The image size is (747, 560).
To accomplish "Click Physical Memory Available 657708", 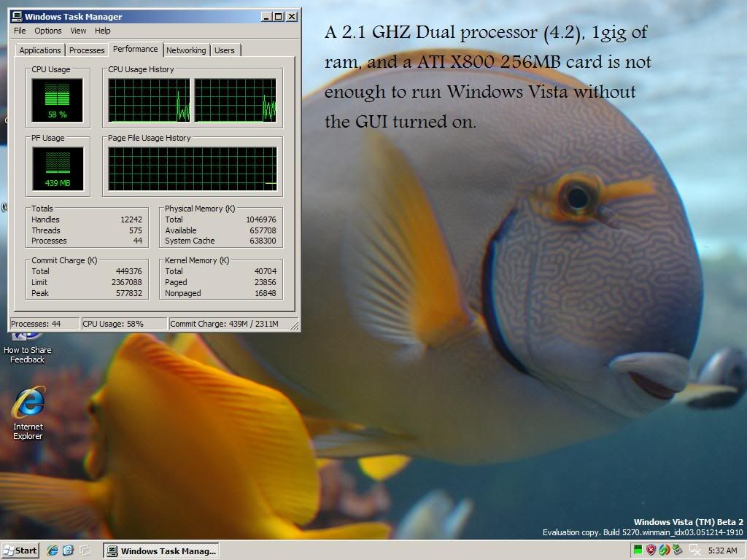I will click(x=263, y=230).
